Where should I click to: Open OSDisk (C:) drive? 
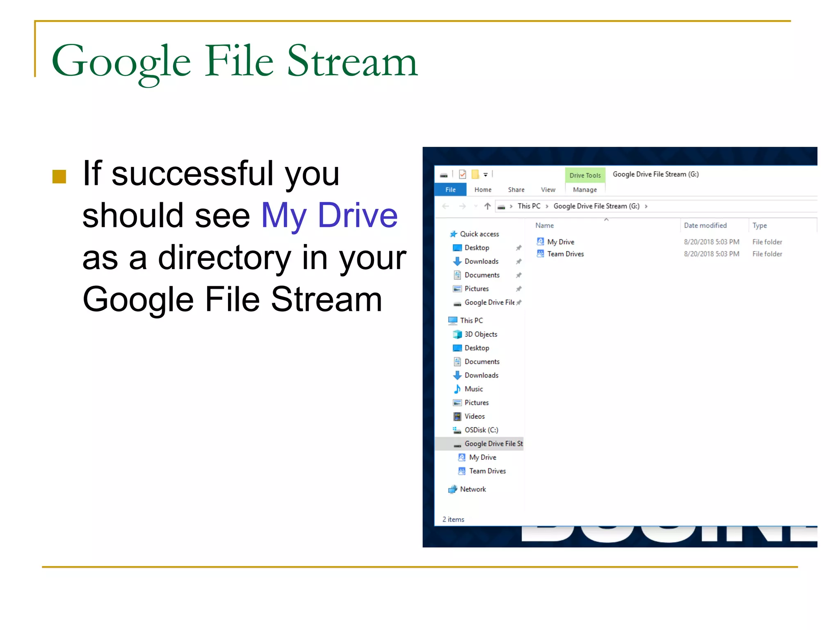coord(482,430)
